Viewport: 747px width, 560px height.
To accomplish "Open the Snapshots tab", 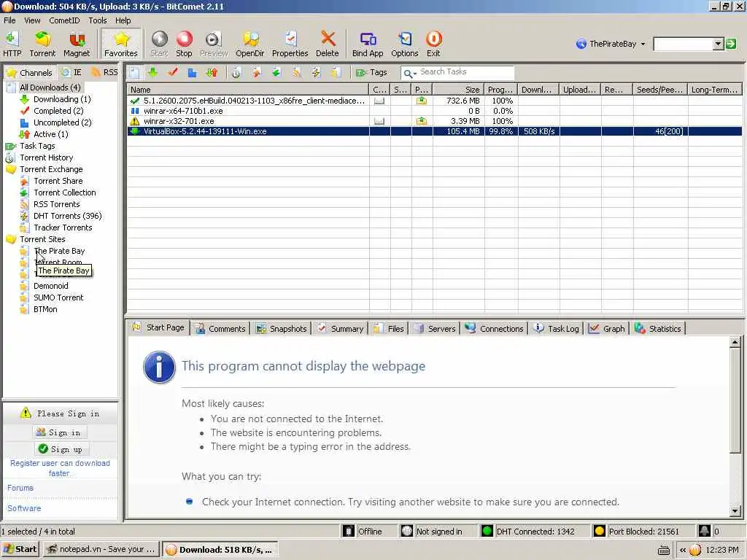I will point(282,328).
